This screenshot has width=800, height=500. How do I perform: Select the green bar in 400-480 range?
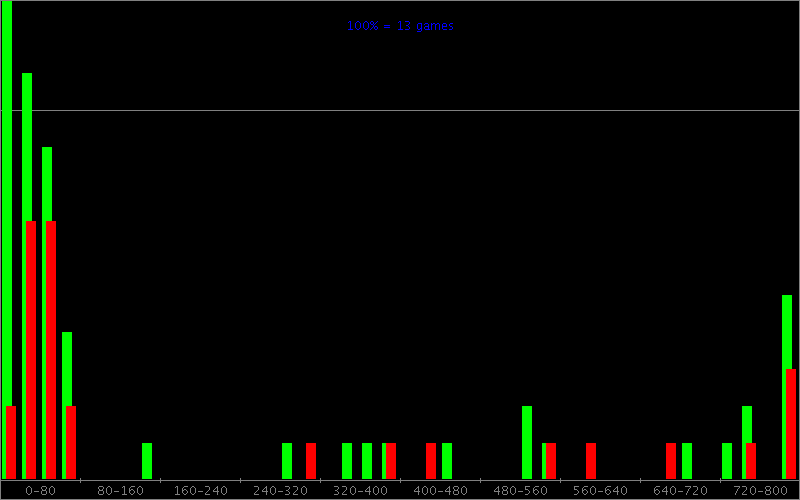point(447,461)
